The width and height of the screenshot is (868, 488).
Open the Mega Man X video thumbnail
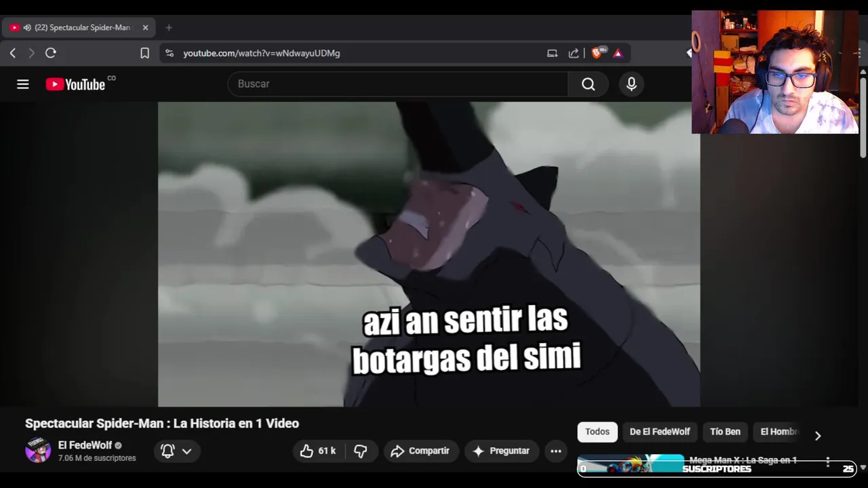(x=630, y=464)
